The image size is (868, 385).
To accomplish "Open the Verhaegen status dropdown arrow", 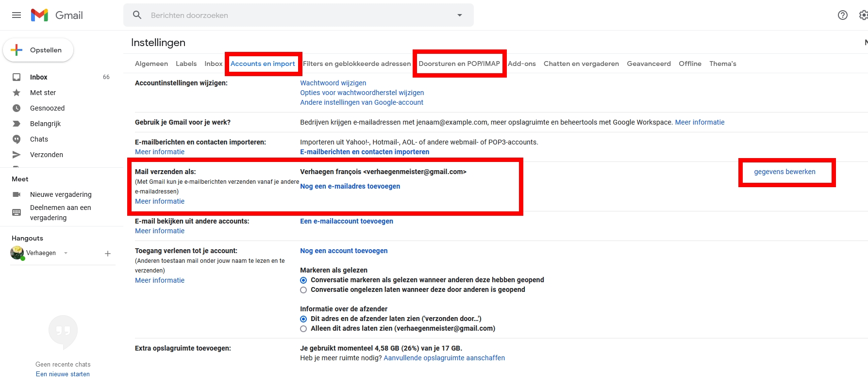I will coord(66,253).
